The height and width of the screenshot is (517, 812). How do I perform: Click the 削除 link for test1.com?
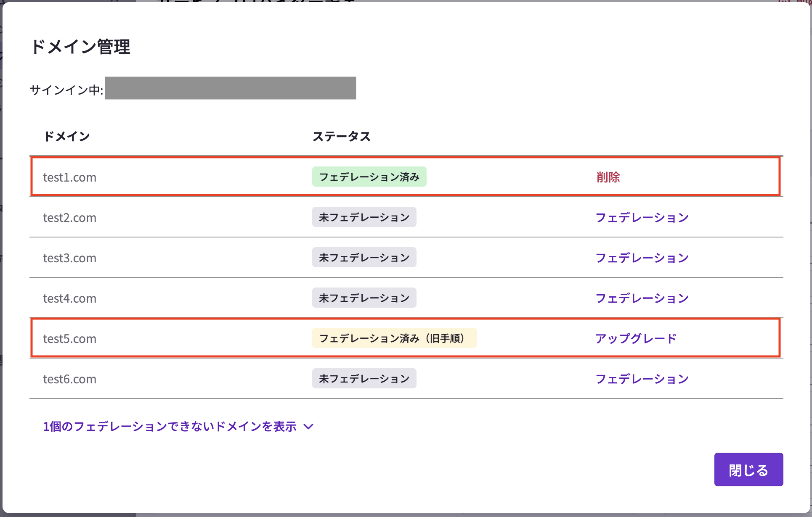[608, 177]
